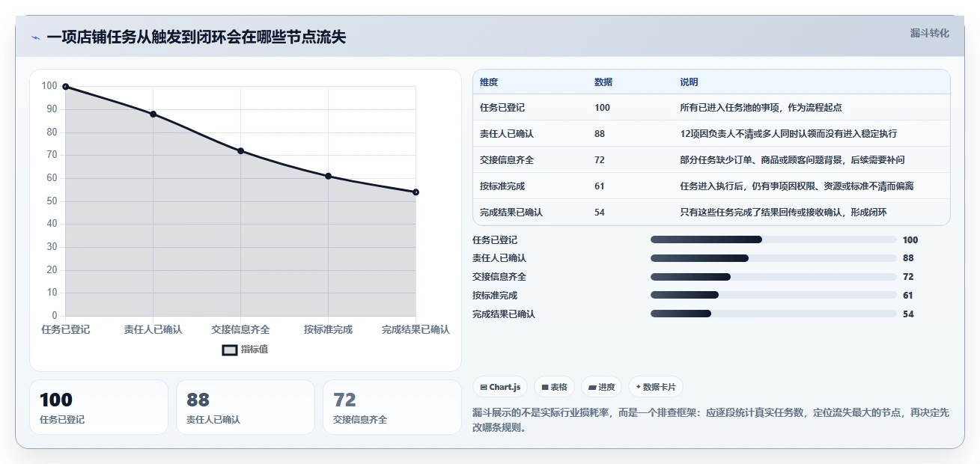980x464 pixels.
Task: Click the chart point at 完成结果已确认
Action: click(416, 192)
